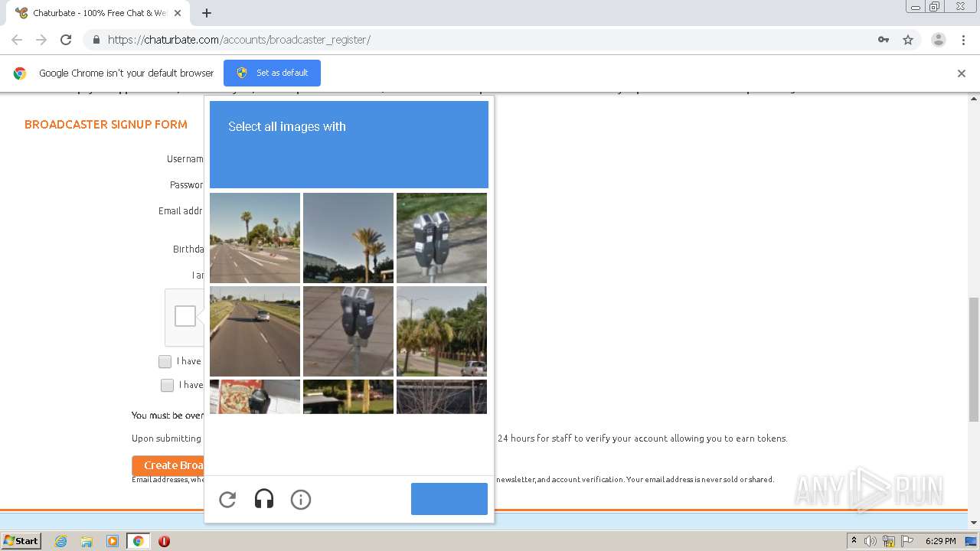
Task: Dismiss the default browser notification bar
Action: click(x=962, y=73)
